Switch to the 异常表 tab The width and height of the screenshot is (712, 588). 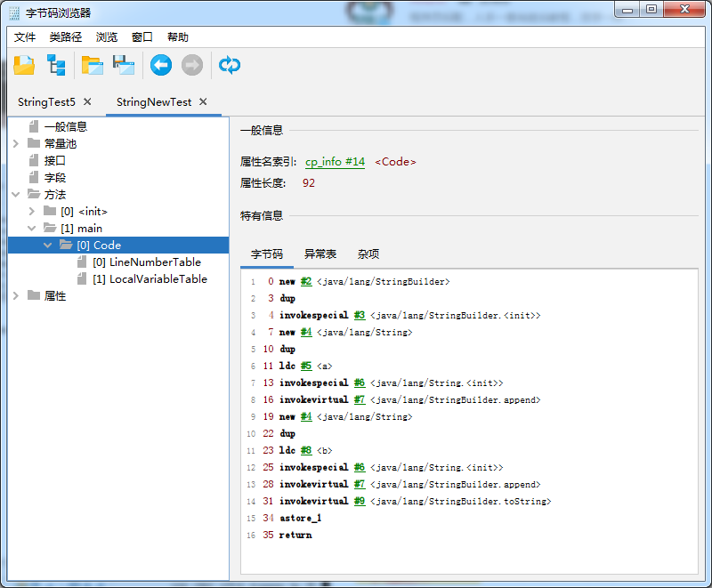pos(320,254)
